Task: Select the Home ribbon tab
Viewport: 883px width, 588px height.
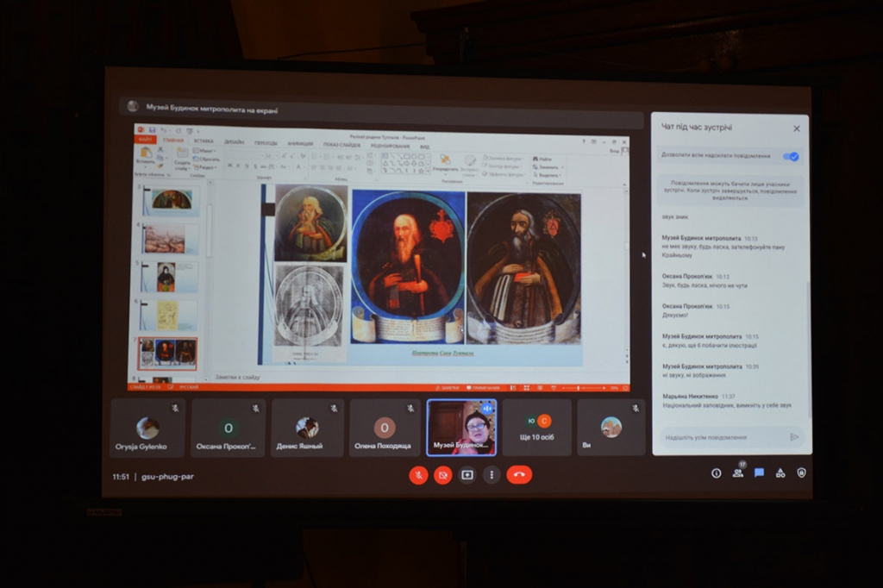Action: pos(173,141)
